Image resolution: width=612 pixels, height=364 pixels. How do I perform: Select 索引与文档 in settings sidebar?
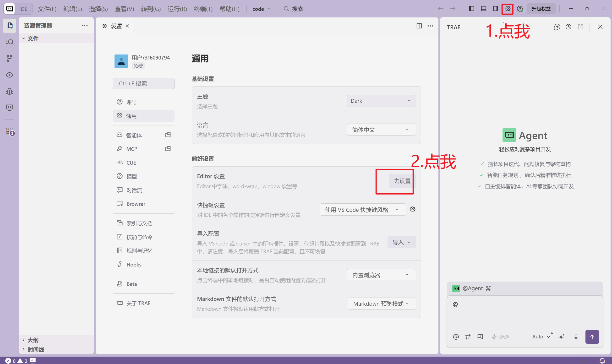(143, 223)
